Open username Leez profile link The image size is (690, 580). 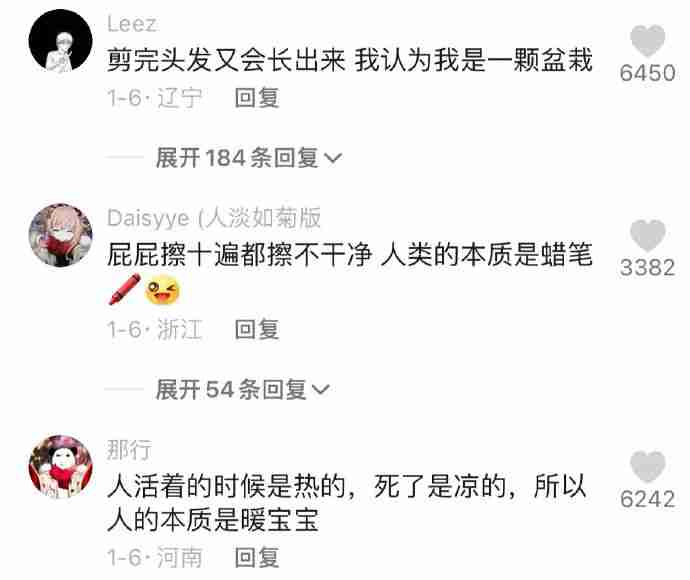[x=132, y=24]
